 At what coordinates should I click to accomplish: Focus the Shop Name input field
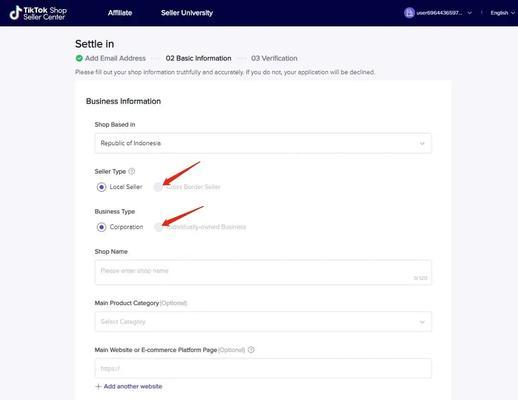[x=263, y=273]
